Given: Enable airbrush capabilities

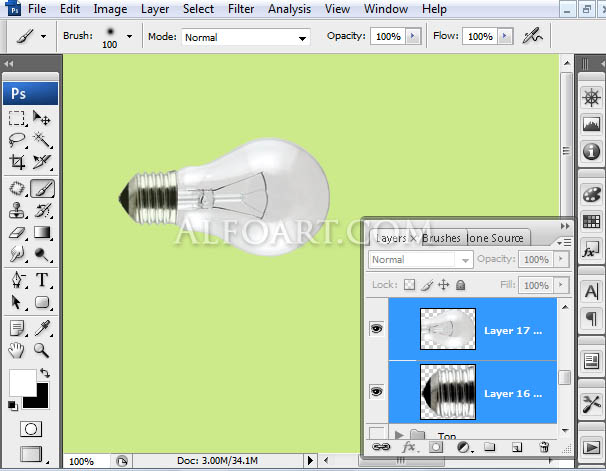Looking at the screenshot, I should pos(532,36).
